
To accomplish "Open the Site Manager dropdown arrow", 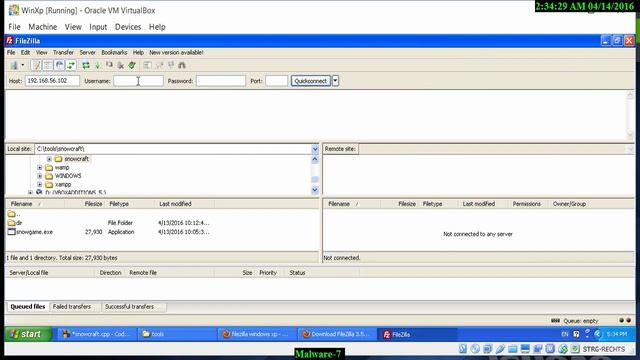I will [23, 65].
